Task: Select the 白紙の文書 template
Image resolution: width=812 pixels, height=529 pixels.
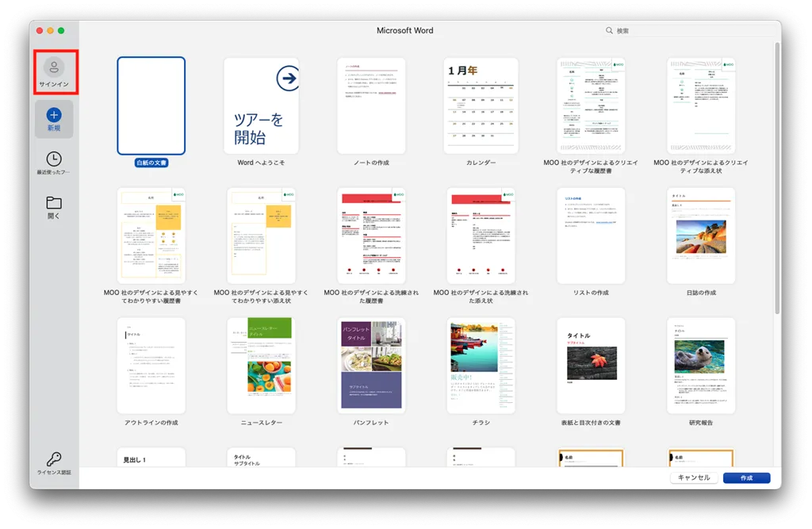Action: [151, 105]
